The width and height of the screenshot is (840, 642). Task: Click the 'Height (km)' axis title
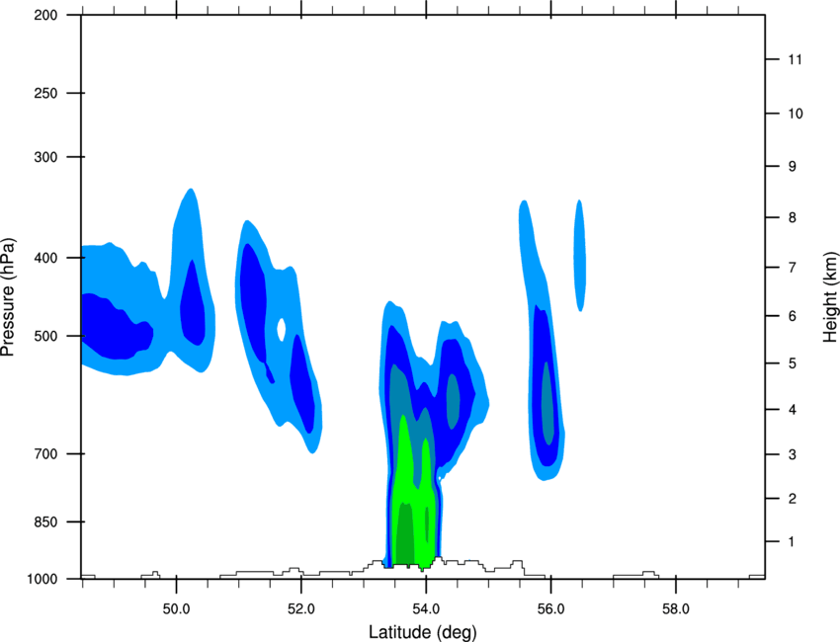pyautogui.click(x=830, y=297)
